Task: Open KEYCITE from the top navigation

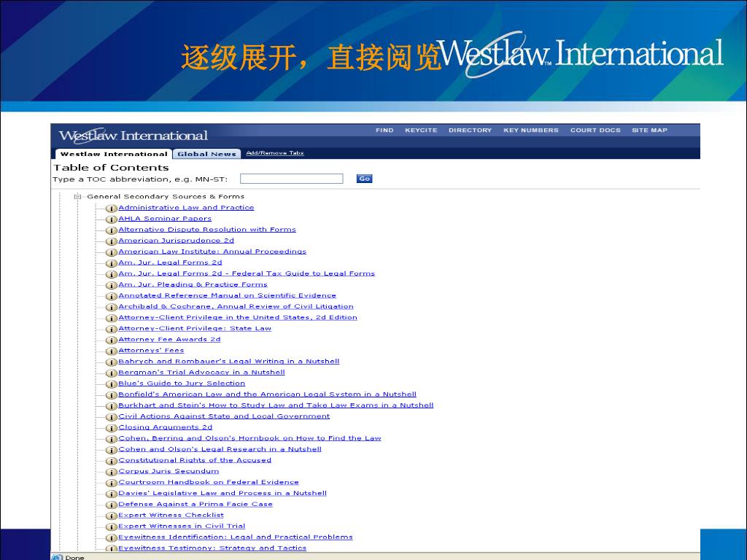Action: [x=421, y=131]
